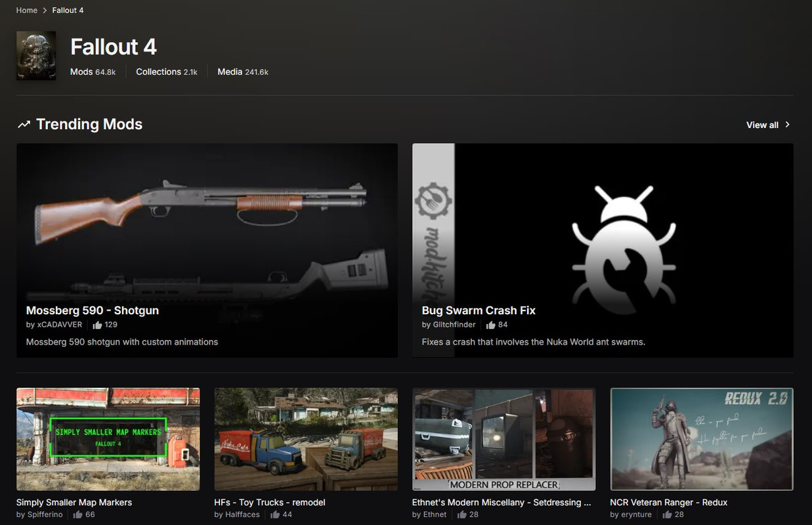Screen dimensions: 812x525
Task: Click the Fallout 4 page title
Action: point(114,47)
